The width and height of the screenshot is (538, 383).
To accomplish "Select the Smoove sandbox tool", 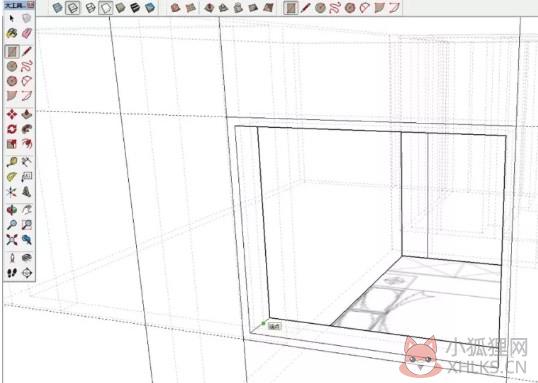I will [x=209, y=8].
